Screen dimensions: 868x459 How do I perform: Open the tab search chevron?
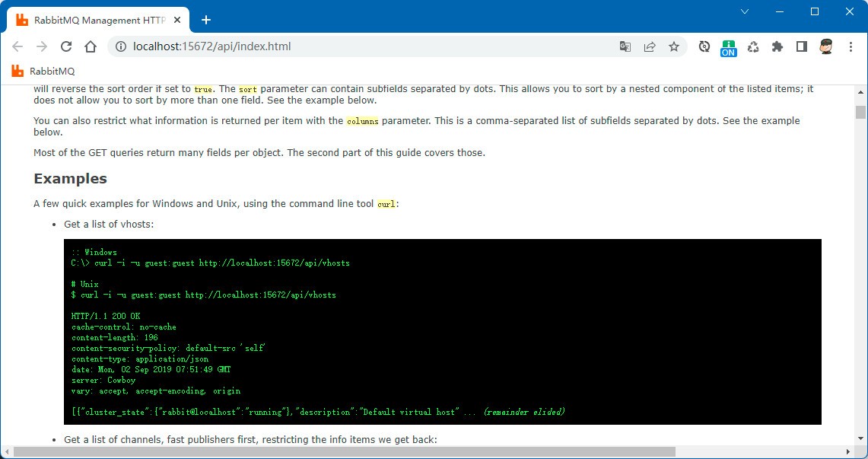pyautogui.click(x=745, y=11)
